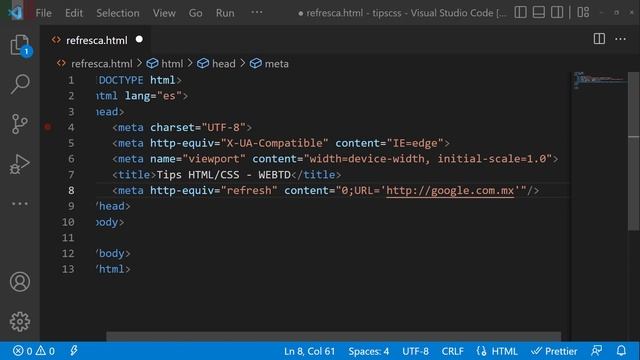
Task: Change the file encoding UTF-8
Action: tap(416, 351)
